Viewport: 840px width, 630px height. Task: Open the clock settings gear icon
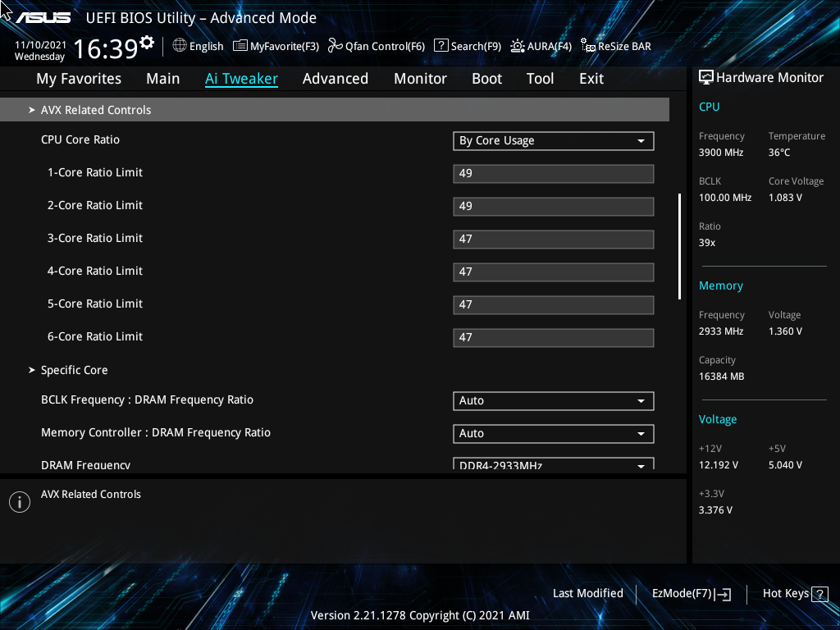(x=146, y=43)
